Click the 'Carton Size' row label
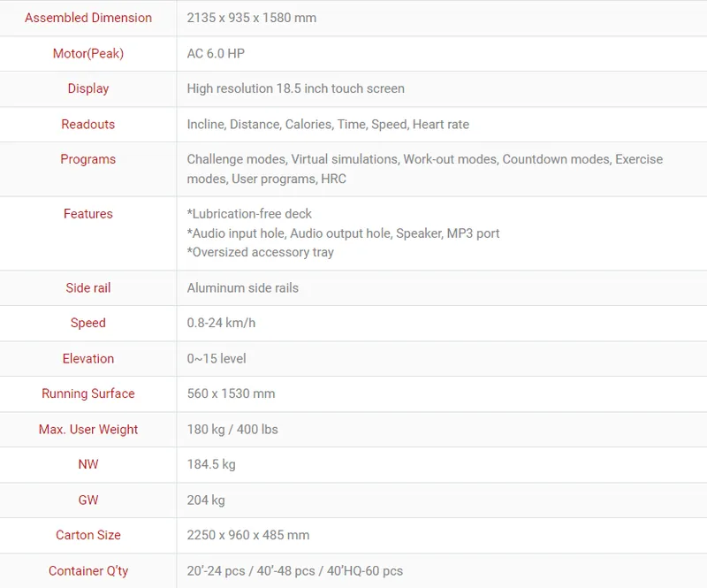This screenshot has width=707, height=588. point(88,535)
